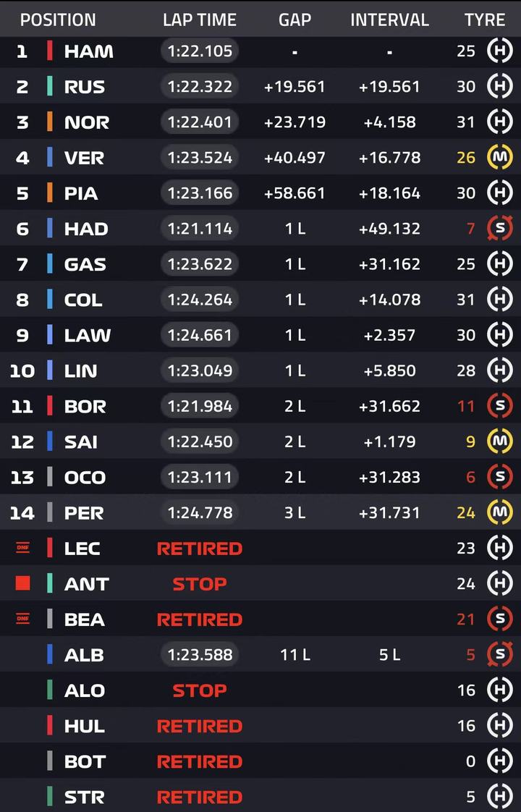Click the red stop square beside ANT

click(x=22, y=583)
